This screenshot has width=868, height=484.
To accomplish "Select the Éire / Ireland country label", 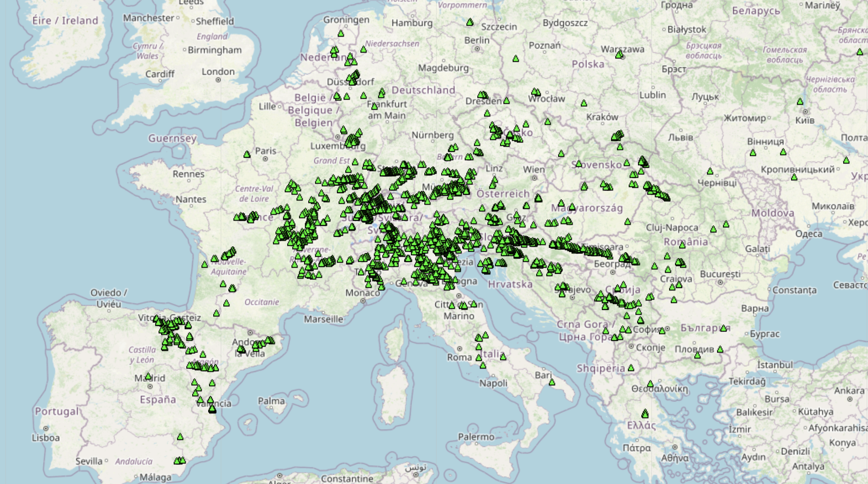I will tap(65, 20).
